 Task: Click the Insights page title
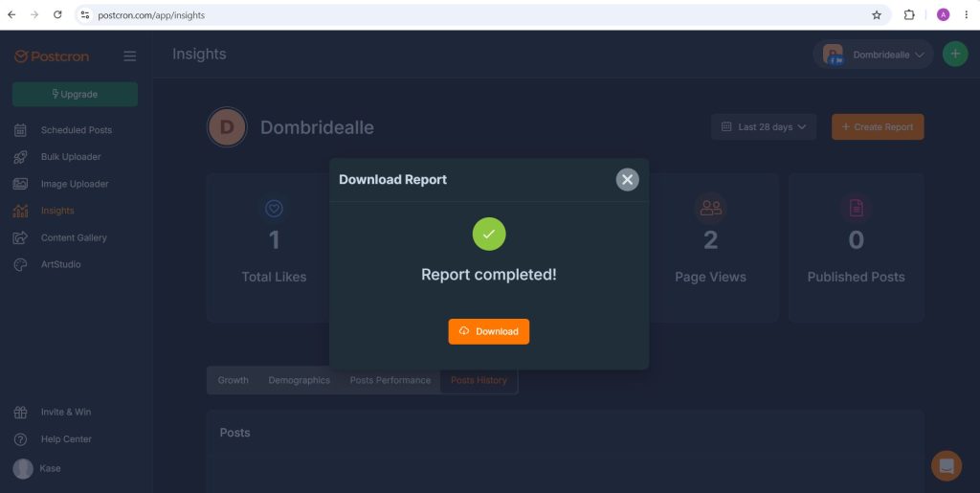pos(199,55)
